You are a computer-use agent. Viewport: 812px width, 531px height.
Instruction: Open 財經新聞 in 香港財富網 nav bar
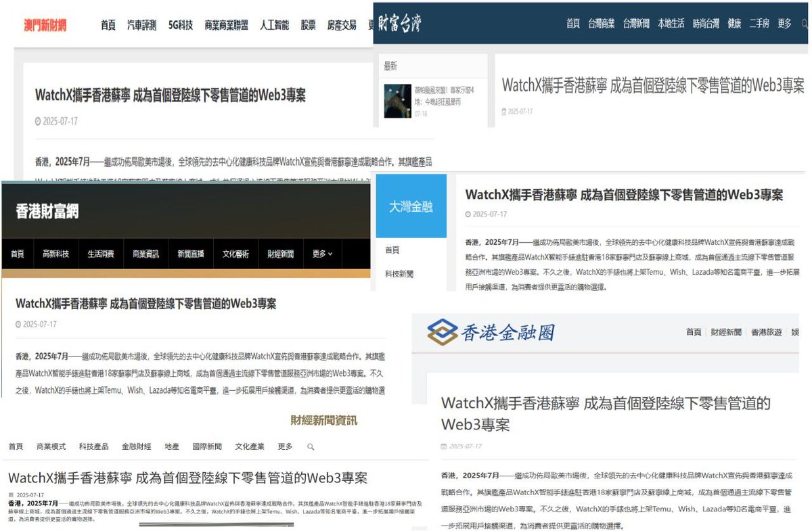point(281,254)
